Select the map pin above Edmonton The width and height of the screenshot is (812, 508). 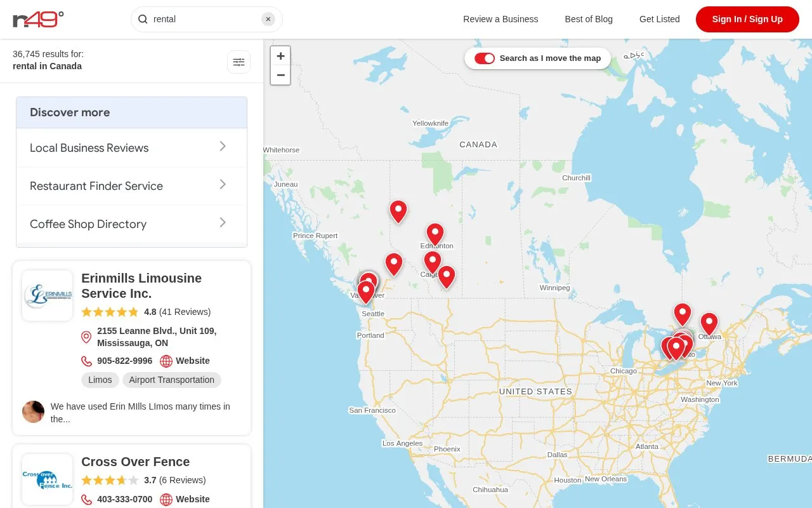tap(435, 234)
